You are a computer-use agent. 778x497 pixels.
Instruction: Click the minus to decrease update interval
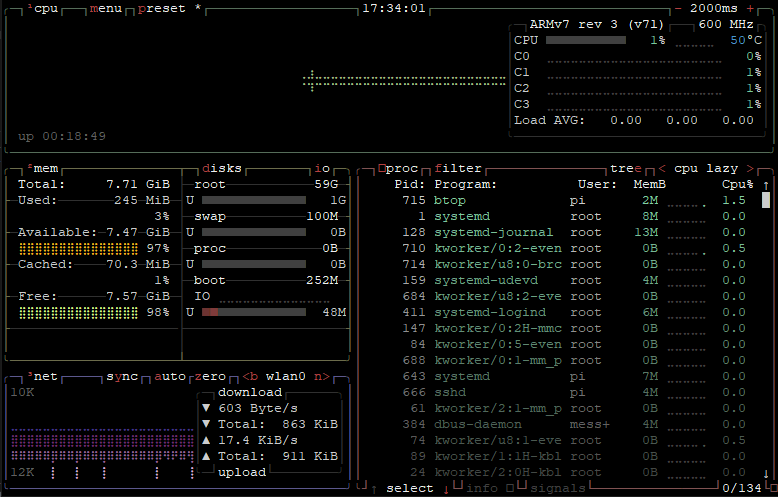click(678, 8)
